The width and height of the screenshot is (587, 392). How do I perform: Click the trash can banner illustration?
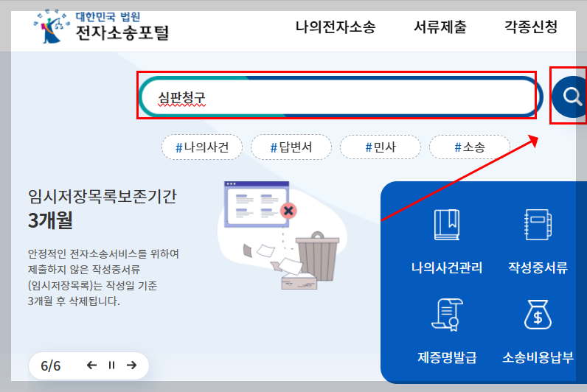317,256
